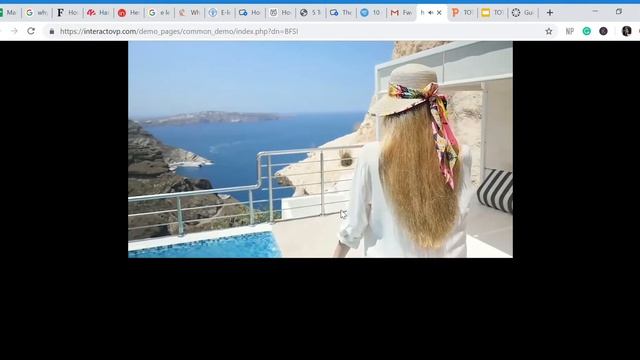The image size is (640, 360).
Task: Switch to the Gmail 'Fw' tab
Action: (x=402, y=13)
